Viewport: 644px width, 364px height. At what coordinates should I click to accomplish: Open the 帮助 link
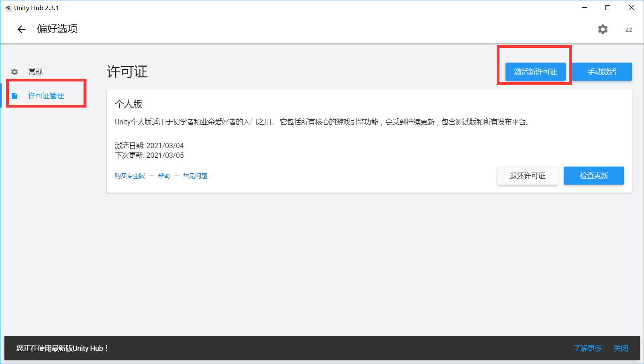(x=164, y=176)
